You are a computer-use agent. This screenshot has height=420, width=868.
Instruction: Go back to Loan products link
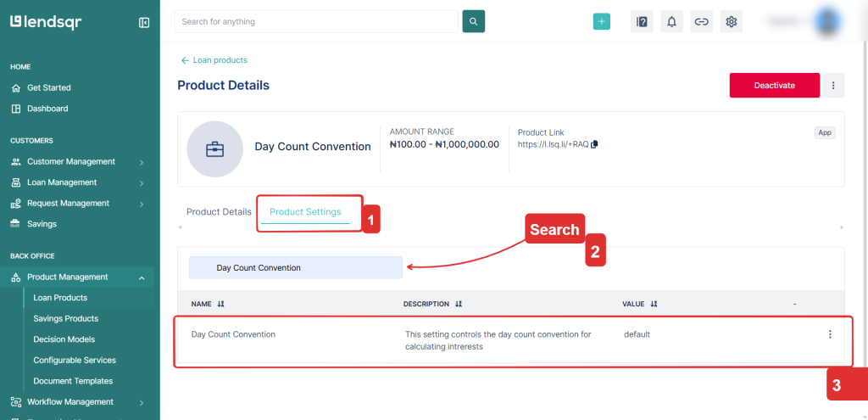[220, 60]
